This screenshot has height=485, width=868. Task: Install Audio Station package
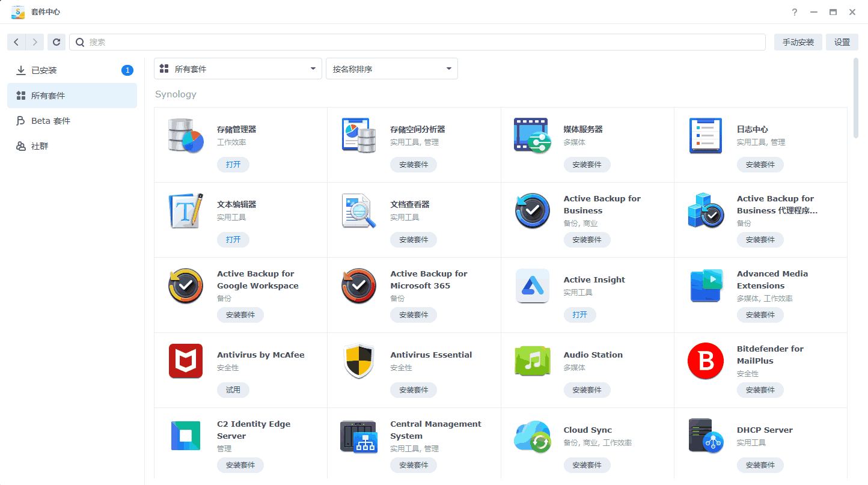587,390
